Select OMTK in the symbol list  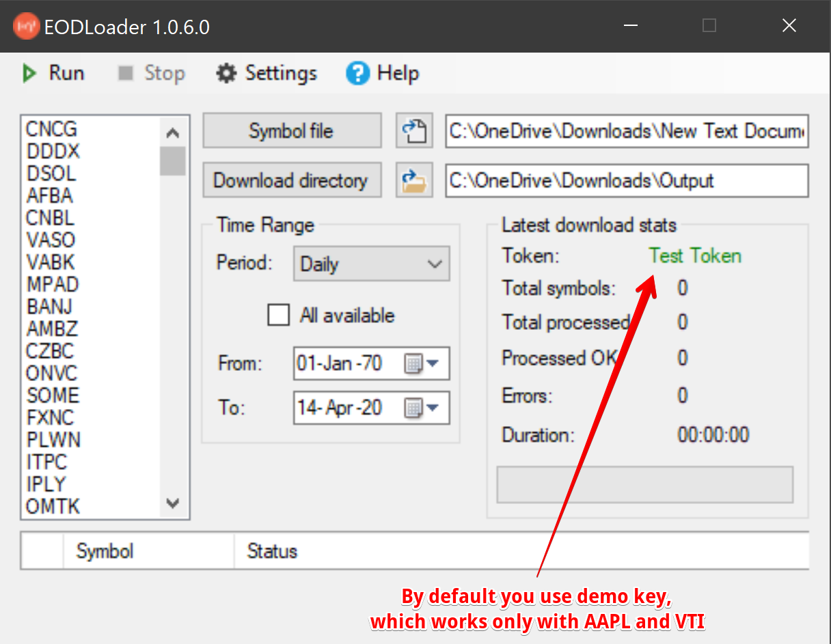click(53, 506)
